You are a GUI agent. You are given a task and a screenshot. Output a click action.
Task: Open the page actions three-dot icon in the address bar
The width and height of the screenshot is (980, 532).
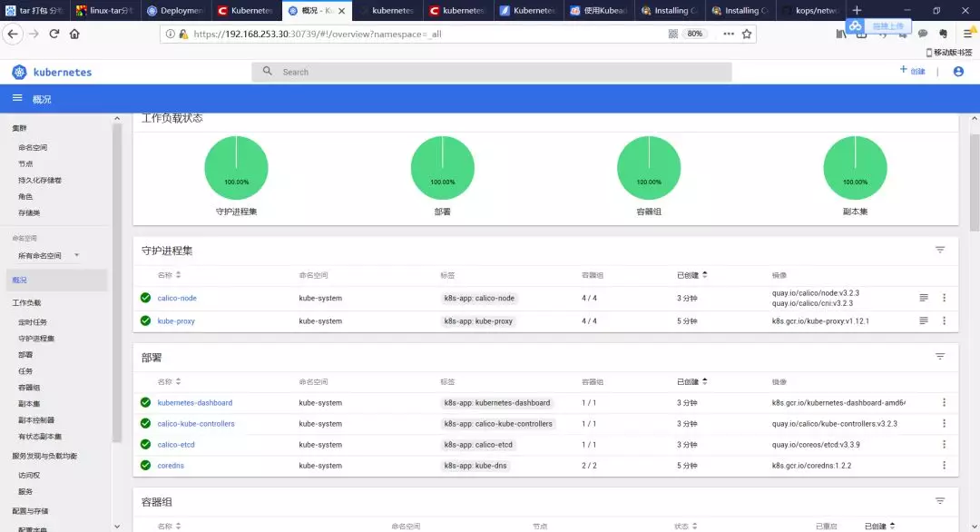[x=729, y=34]
